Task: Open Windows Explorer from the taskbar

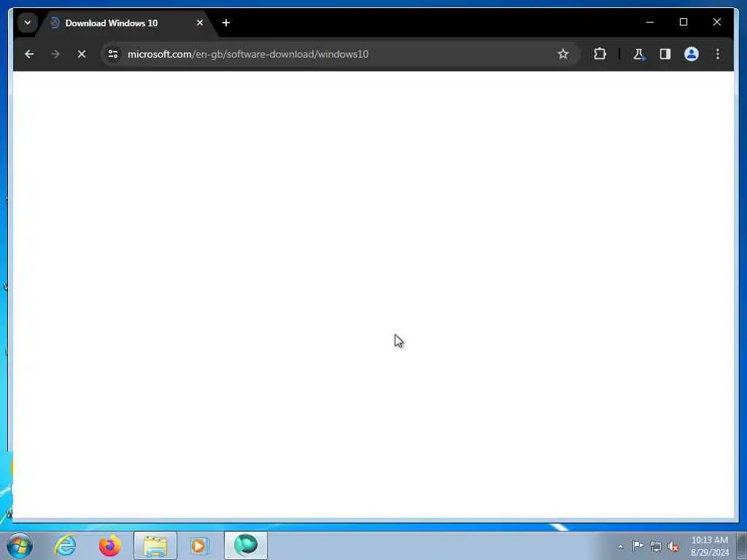Action: click(x=155, y=545)
